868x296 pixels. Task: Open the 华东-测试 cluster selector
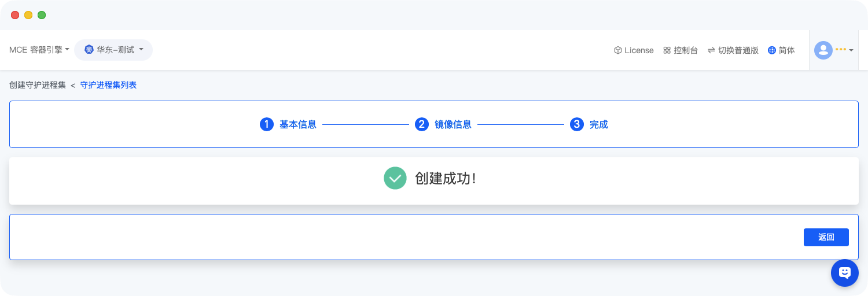pos(113,50)
